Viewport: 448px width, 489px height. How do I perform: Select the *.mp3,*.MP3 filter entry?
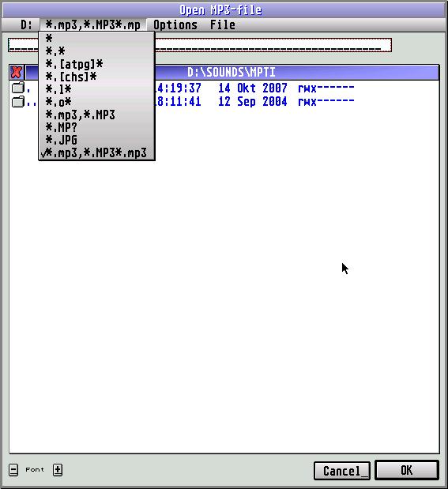point(96,115)
